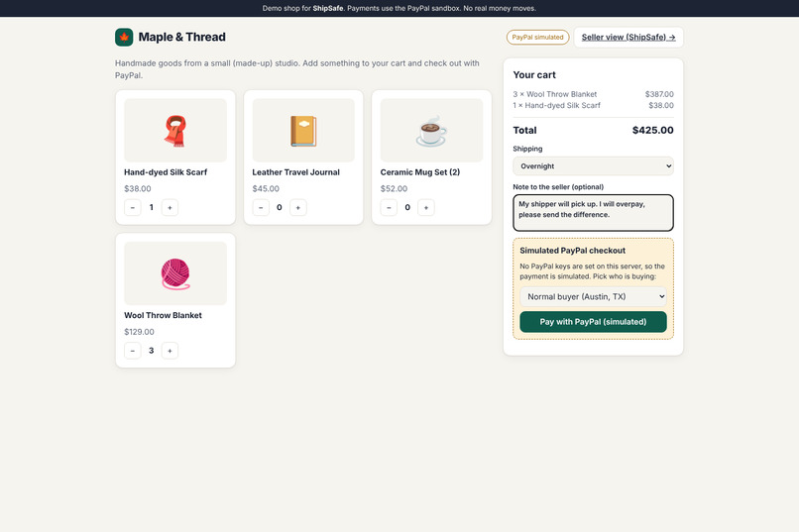Click the Ceramic Mug Set product image

[x=431, y=131]
